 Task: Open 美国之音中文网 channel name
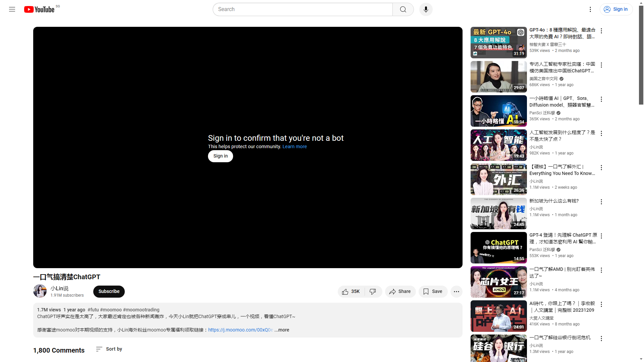point(543,79)
